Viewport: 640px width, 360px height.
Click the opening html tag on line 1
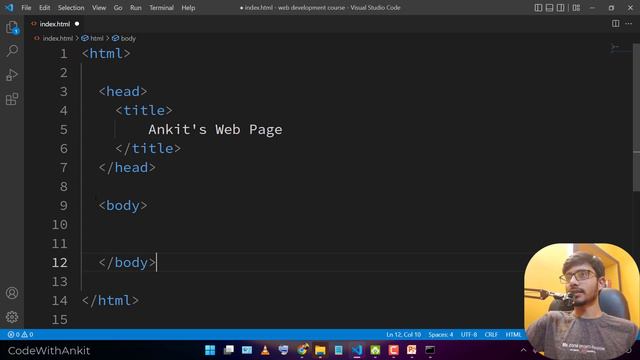click(106, 53)
